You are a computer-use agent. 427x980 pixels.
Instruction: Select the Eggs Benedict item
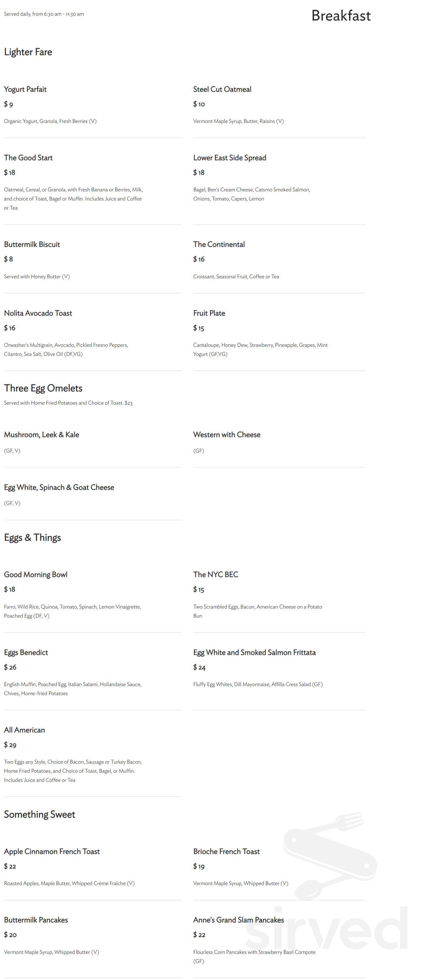point(26,653)
